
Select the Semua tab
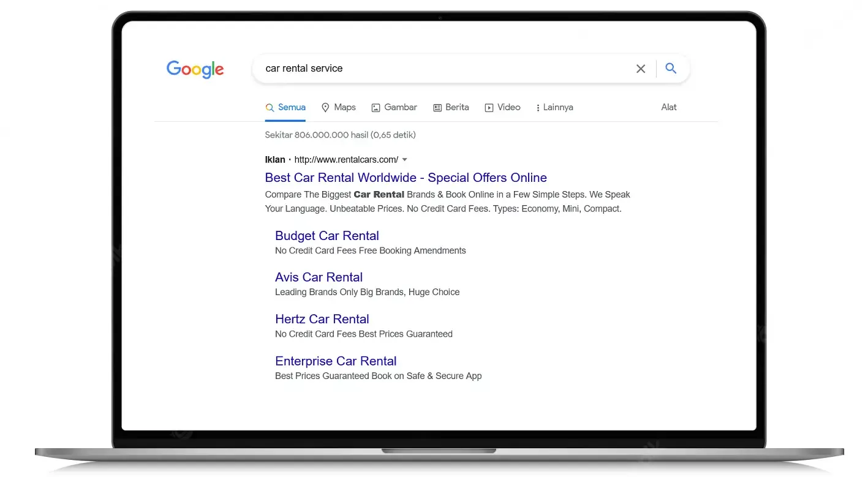(x=285, y=107)
